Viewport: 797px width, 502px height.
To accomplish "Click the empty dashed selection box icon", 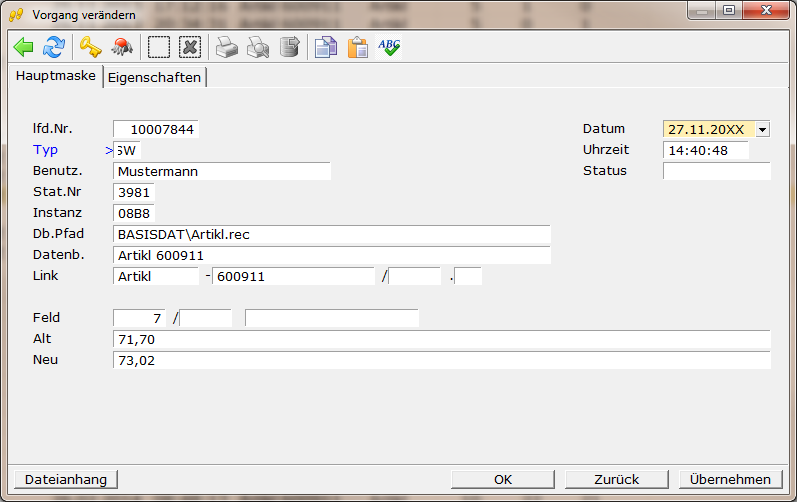I will point(159,47).
